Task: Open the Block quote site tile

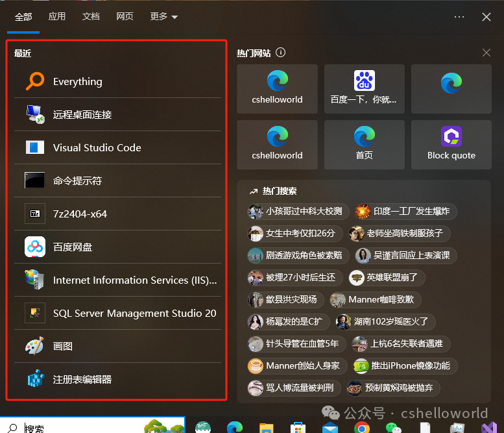Action: click(x=451, y=144)
